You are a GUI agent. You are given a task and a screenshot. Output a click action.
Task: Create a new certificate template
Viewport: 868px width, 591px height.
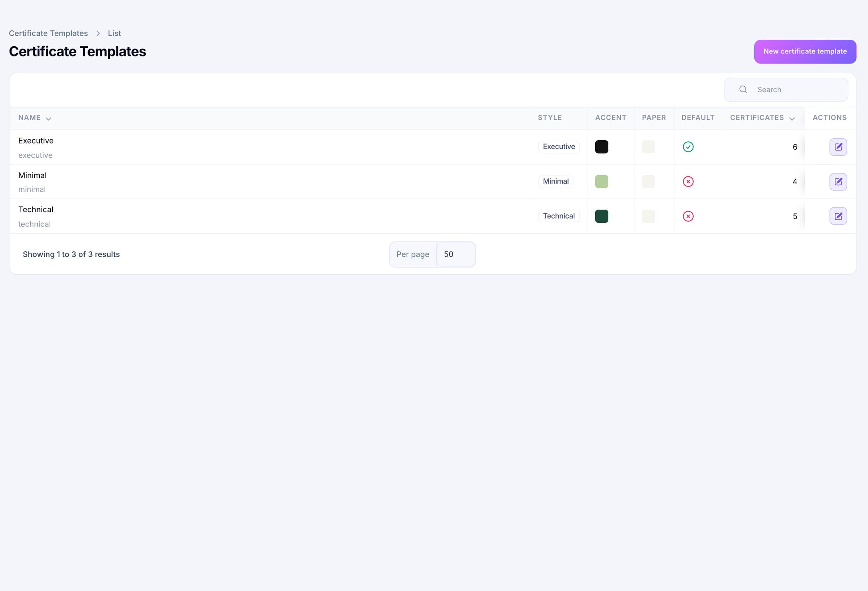805,52
